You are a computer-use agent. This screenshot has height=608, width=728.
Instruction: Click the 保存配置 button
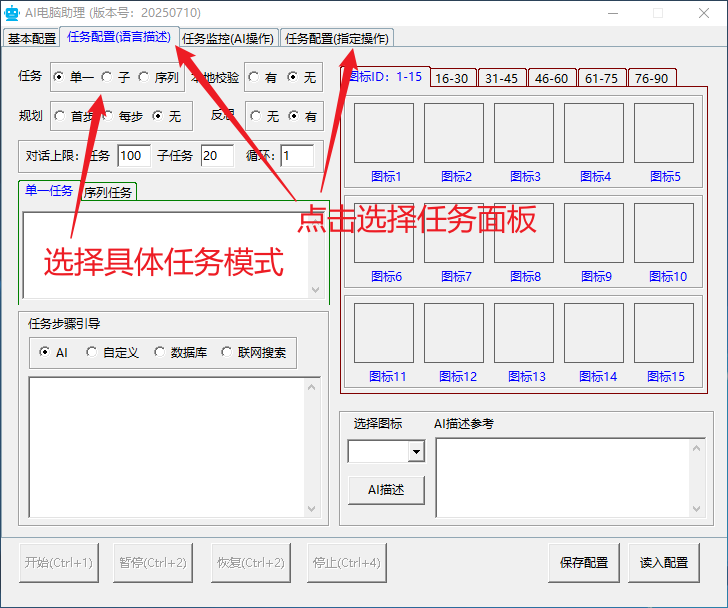(x=584, y=562)
